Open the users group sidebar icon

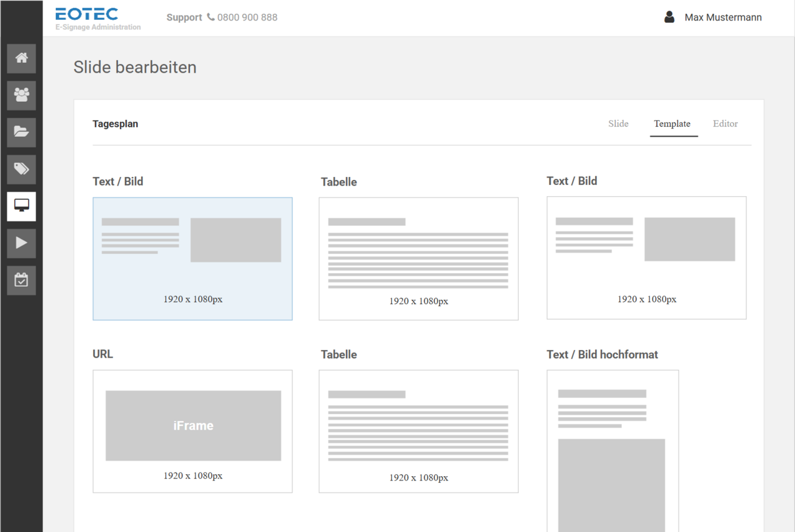(22, 95)
